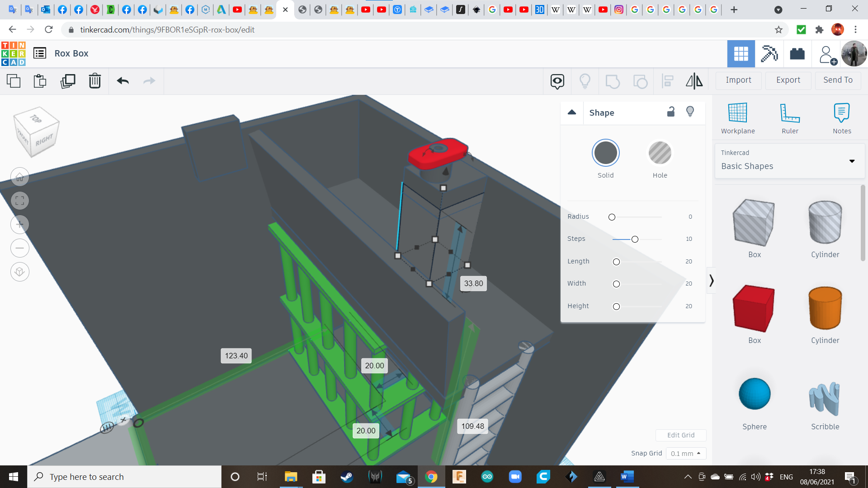Viewport: 868px width, 488px height.
Task: Set shape to Hole
Action: click(660, 153)
